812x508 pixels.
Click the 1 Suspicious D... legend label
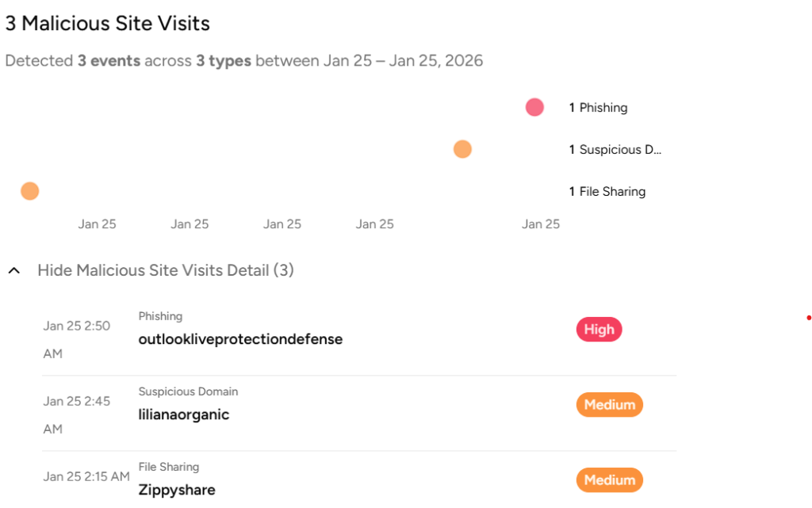point(615,150)
